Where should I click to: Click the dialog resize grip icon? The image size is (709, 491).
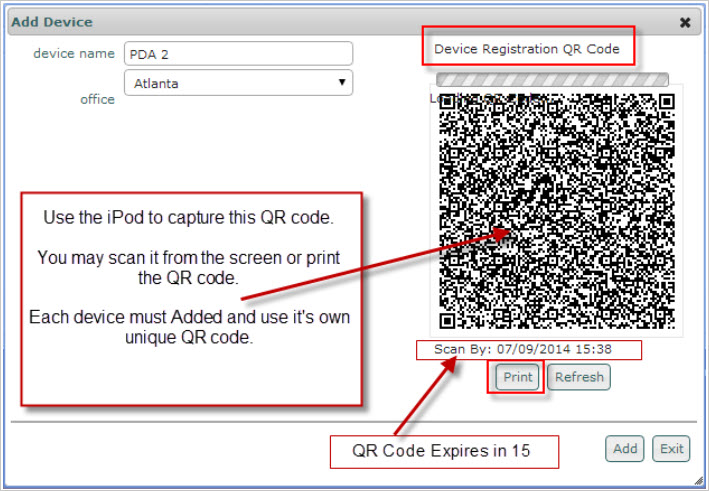[x=699, y=481]
